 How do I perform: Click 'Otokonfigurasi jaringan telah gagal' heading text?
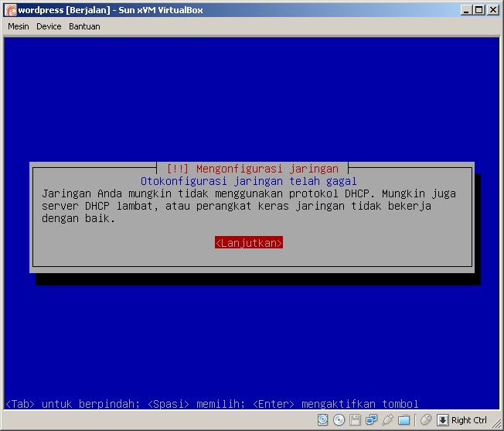click(x=249, y=181)
